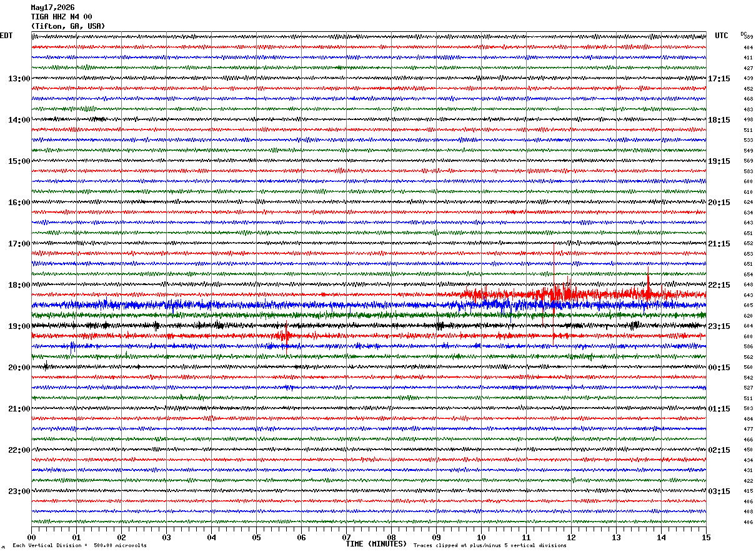756x554 pixels.
Task: Click minute 07 on the bottom axis
Action: (x=346, y=537)
